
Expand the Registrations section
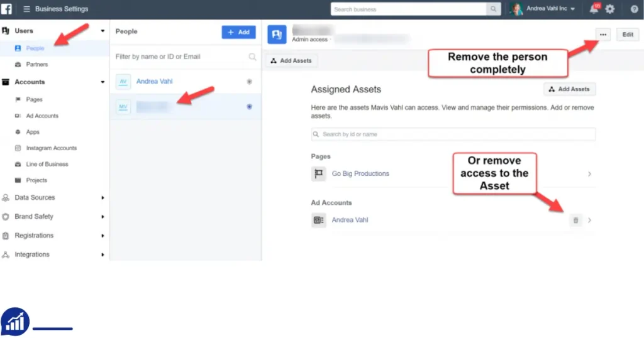tap(103, 236)
